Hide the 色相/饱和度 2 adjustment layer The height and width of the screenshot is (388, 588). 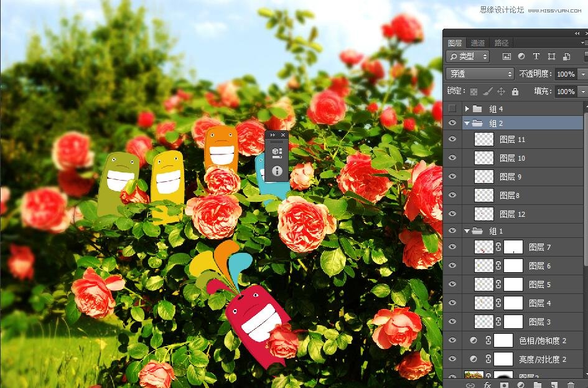coord(452,340)
